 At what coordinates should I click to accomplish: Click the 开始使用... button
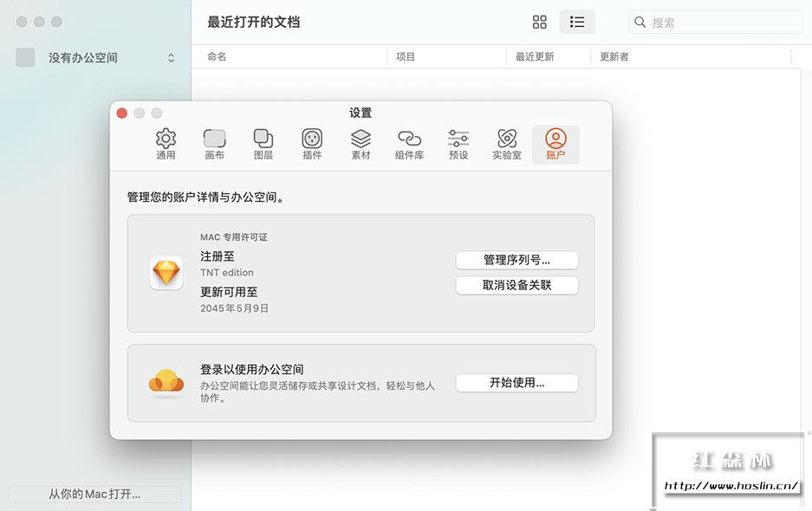[x=516, y=383]
